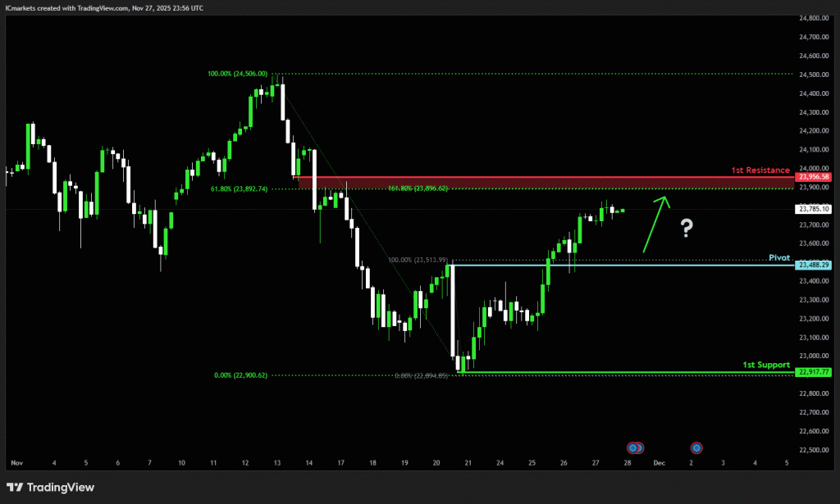The height and width of the screenshot is (504, 840).
Task: Click the green upward arrow drawing
Action: click(x=655, y=223)
